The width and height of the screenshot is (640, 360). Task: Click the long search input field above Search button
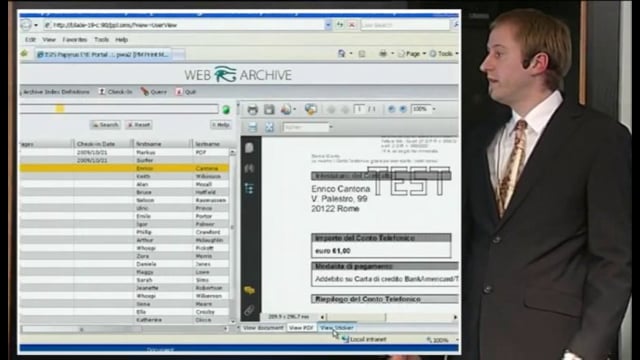(119, 109)
